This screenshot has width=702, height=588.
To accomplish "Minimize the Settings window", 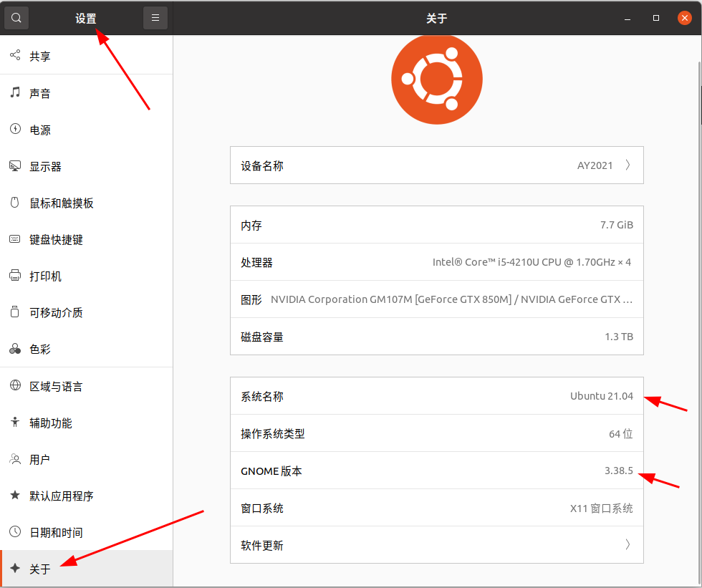I will pos(628,19).
